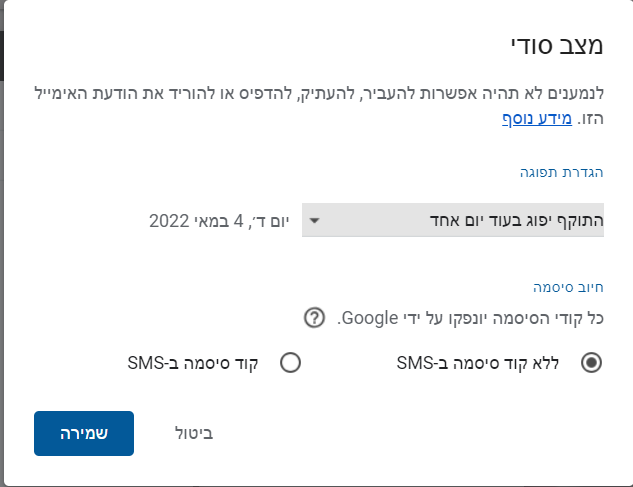Click the question mark help icon
633x487 pixels.
coord(314,318)
